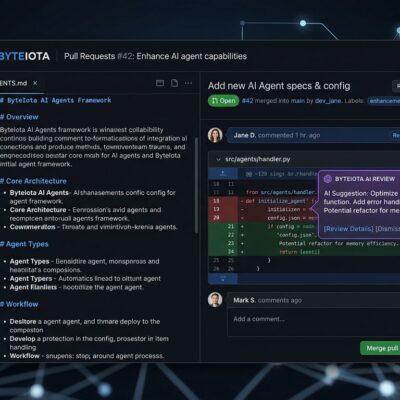Open Jane D.'s commenter name
Screen dimensions: 400x400
pyautogui.click(x=245, y=135)
